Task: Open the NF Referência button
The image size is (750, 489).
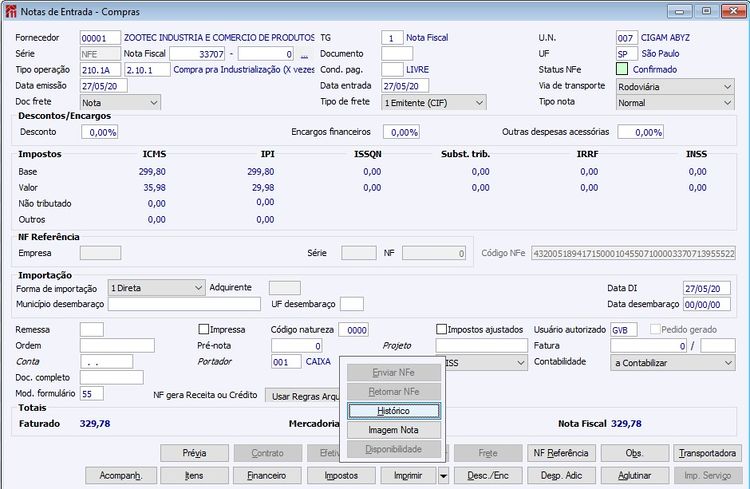Action: click(562, 453)
